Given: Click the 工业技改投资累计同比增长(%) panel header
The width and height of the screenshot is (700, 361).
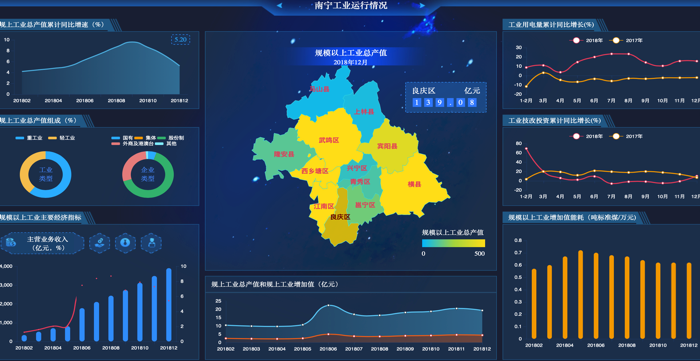Looking at the screenshot, I should tap(555, 120).
